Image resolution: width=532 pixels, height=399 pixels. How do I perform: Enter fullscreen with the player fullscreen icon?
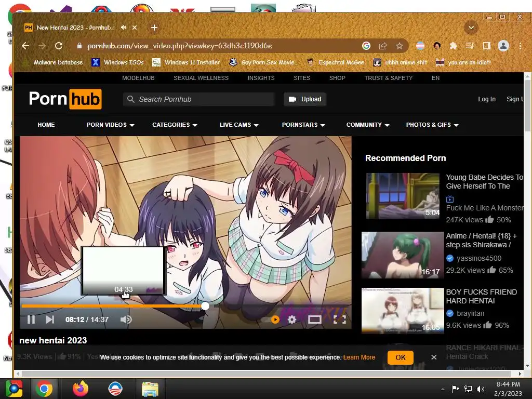[x=340, y=320]
